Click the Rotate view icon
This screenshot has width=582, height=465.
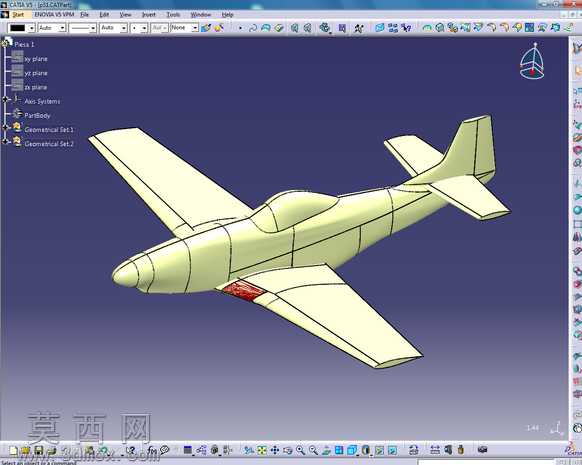click(288, 451)
